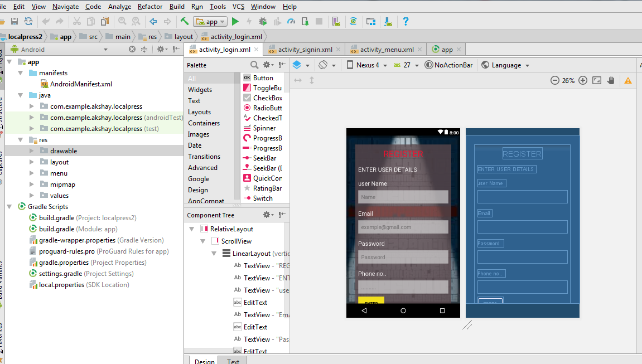Select the Layouts palette category
Screen dimensions: 642x364
[199, 112]
